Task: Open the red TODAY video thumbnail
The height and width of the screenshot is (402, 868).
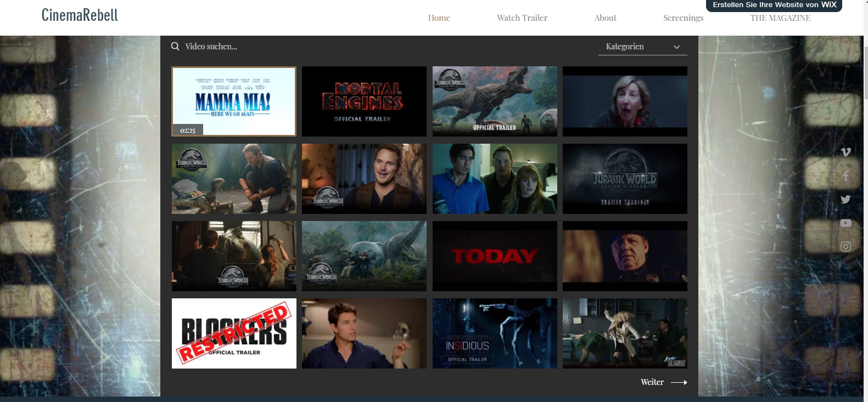Action: click(495, 256)
